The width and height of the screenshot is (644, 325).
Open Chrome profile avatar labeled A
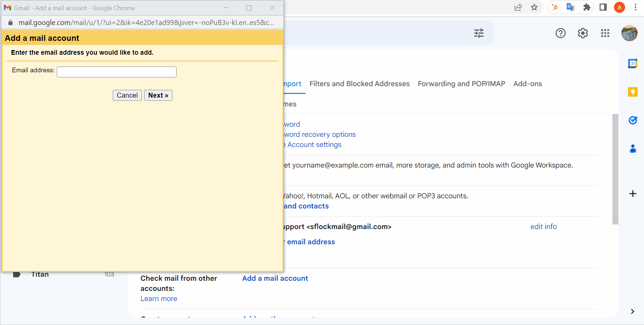[619, 7]
